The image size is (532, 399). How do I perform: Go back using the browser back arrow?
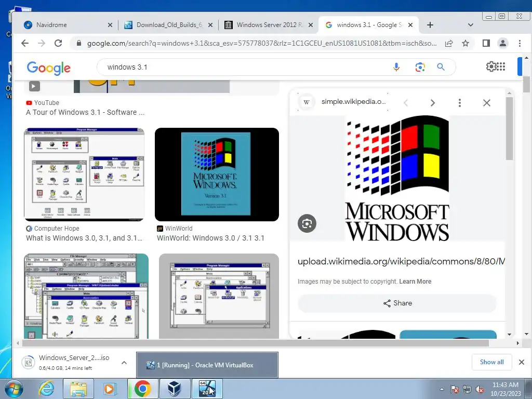point(25,43)
